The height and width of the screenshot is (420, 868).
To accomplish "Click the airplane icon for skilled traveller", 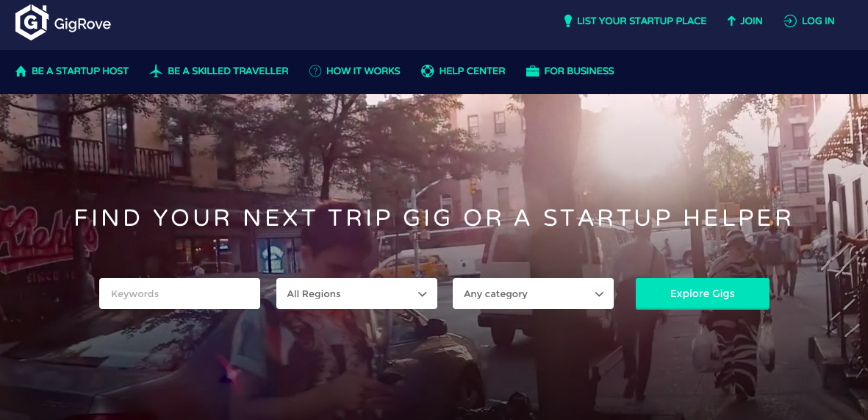I will point(156,71).
